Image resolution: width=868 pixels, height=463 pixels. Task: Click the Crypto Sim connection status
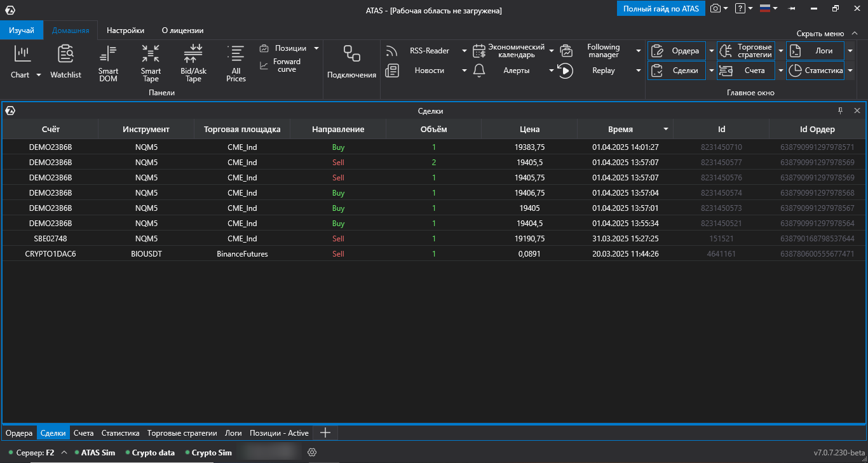208,453
